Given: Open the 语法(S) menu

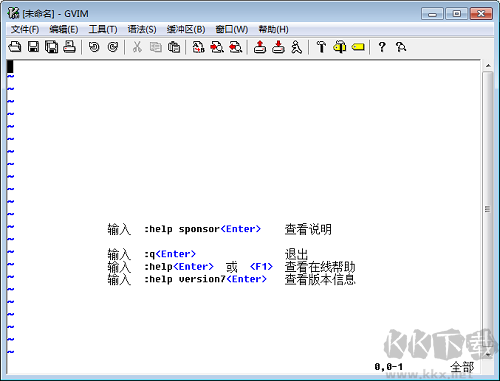Looking at the screenshot, I should [142, 29].
